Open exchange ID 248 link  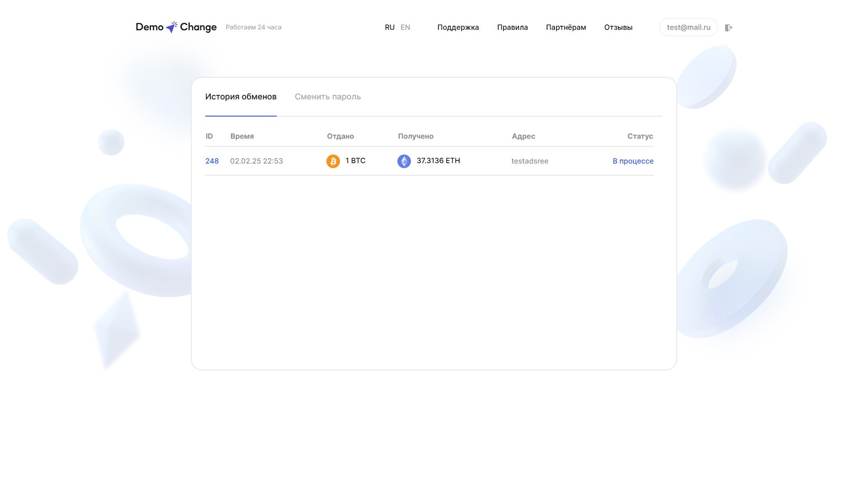212,161
